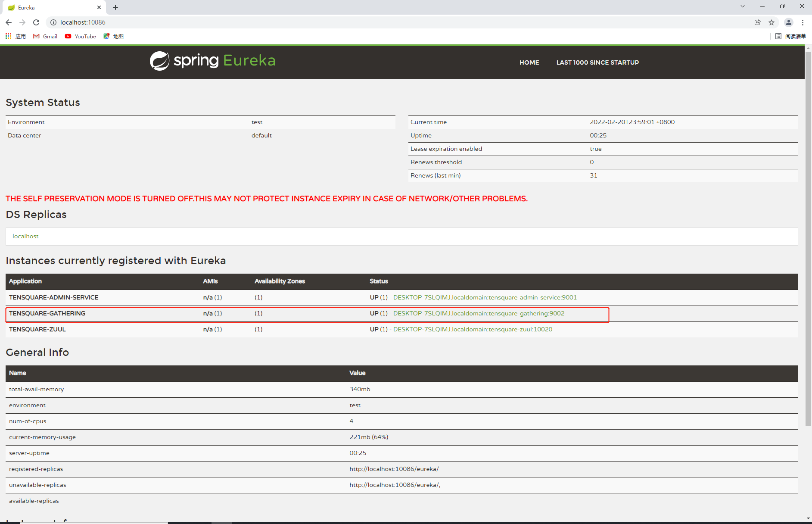Go forward to the next page
Viewport: 812px width, 524px height.
22,22
